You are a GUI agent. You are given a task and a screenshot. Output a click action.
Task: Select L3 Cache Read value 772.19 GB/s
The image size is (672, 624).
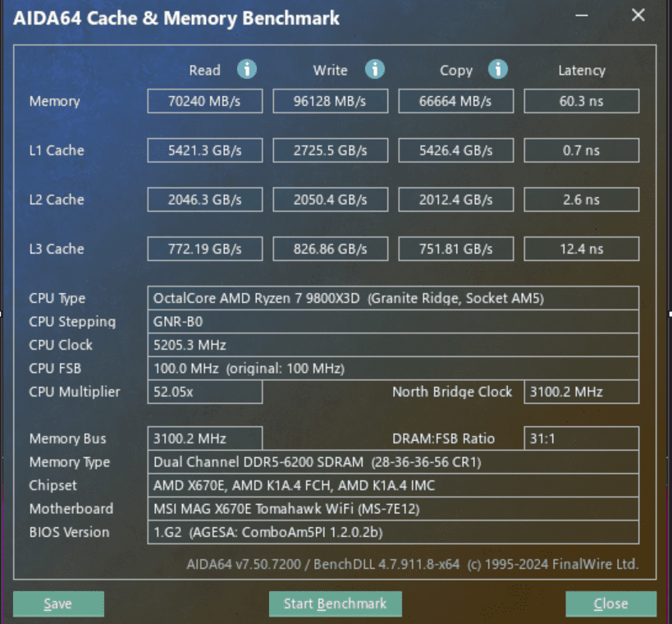pos(205,249)
